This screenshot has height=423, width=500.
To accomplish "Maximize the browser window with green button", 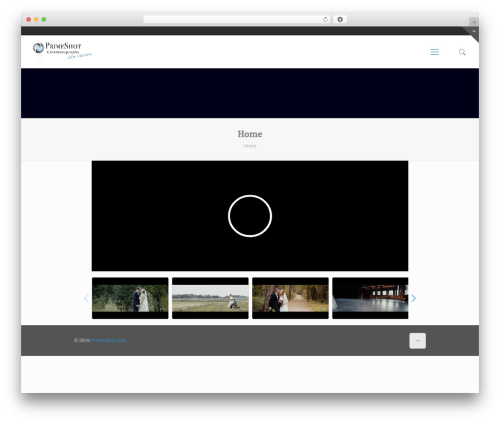I will [x=44, y=19].
